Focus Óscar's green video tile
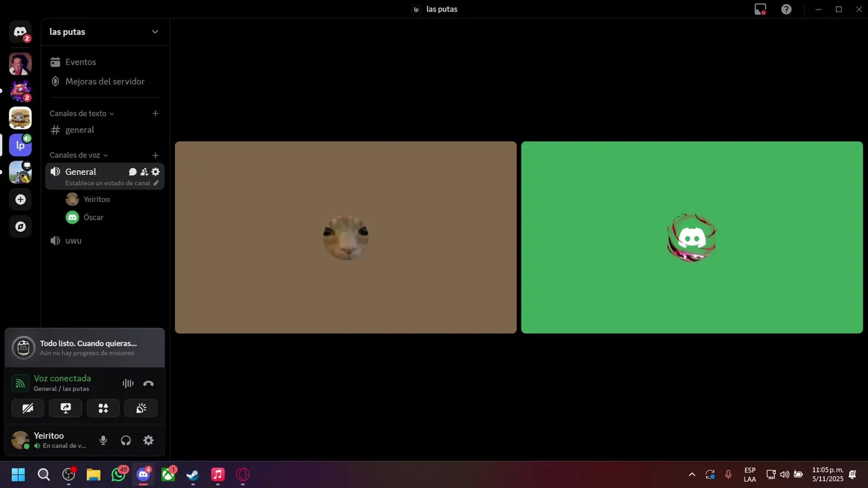Viewport: 868px width, 488px height. (x=692, y=237)
